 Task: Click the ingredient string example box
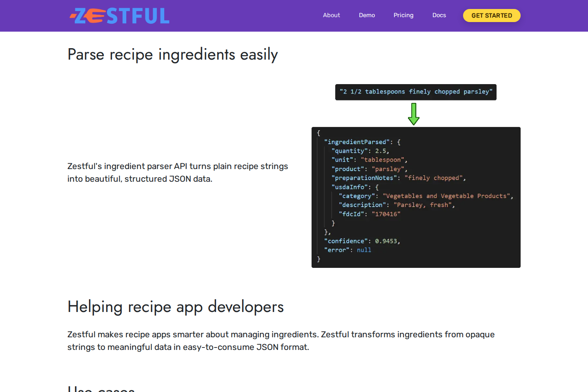click(416, 92)
